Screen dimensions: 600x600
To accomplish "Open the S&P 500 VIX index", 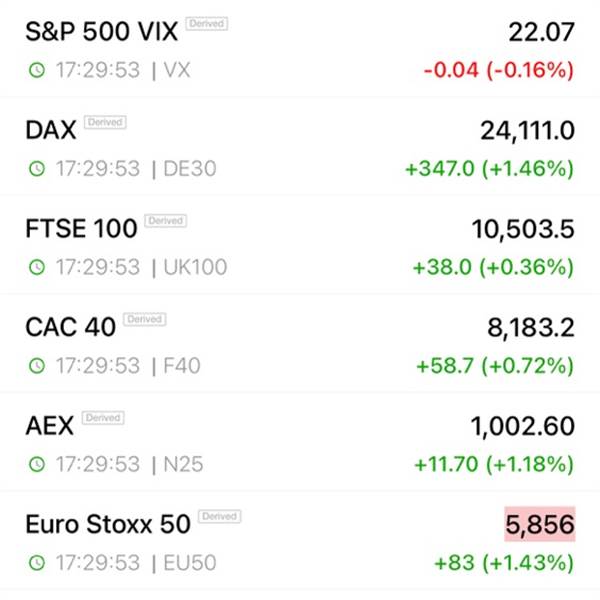I will 101,32.
